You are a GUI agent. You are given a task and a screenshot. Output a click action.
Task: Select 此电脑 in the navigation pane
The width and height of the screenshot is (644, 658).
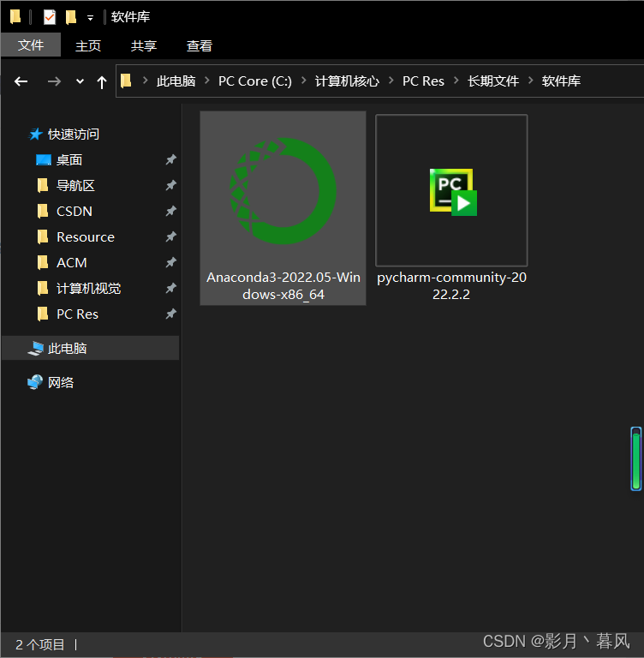91,349
